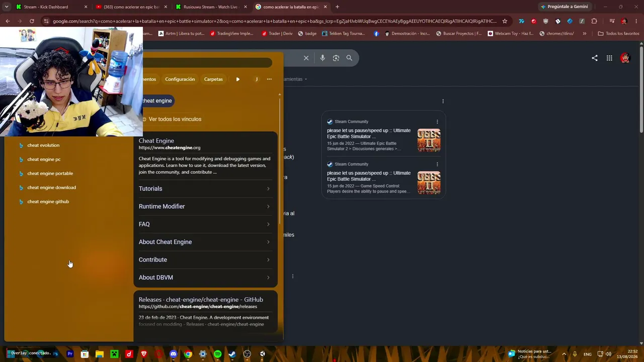Select 'cheat engine pc' suggestion
644x362 pixels.
point(44,159)
